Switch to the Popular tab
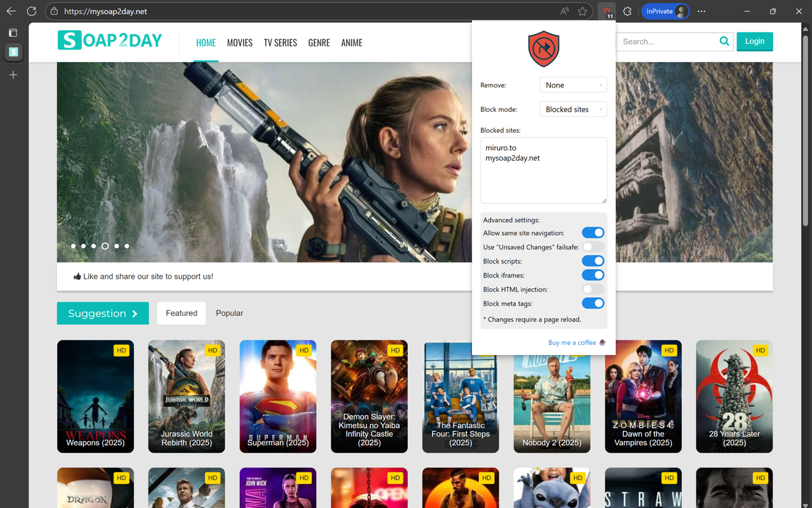The height and width of the screenshot is (508, 812). [230, 313]
